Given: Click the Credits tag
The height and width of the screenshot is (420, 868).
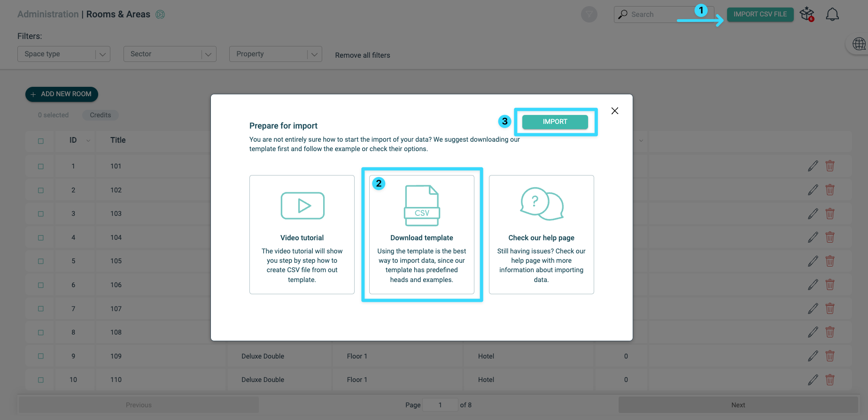Looking at the screenshot, I should tap(101, 115).
